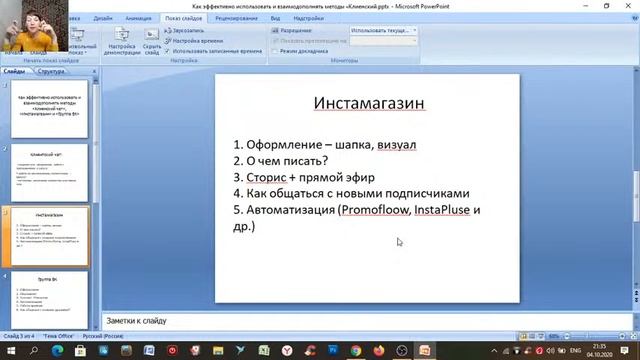Switch to Normal view in status bar
The height and width of the screenshot is (360, 640).
tap(523, 336)
